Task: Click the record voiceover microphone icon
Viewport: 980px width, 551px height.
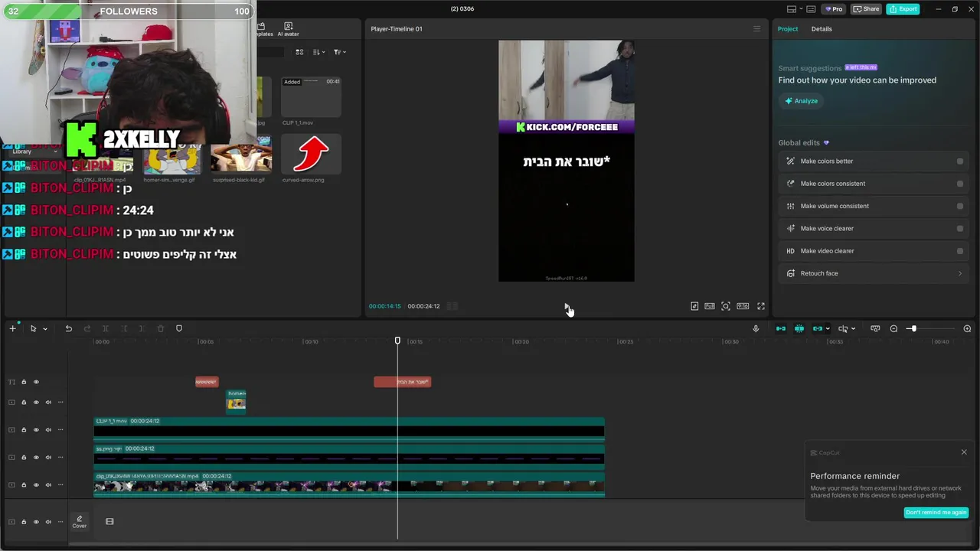Action: pyautogui.click(x=756, y=328)
